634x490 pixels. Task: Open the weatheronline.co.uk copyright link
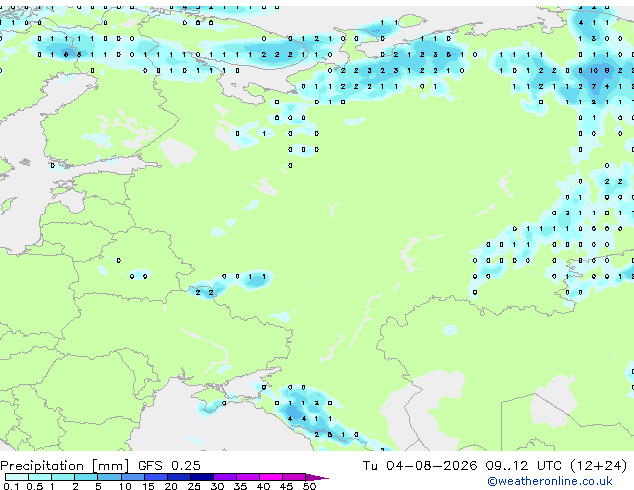click(x=550, y=481)
